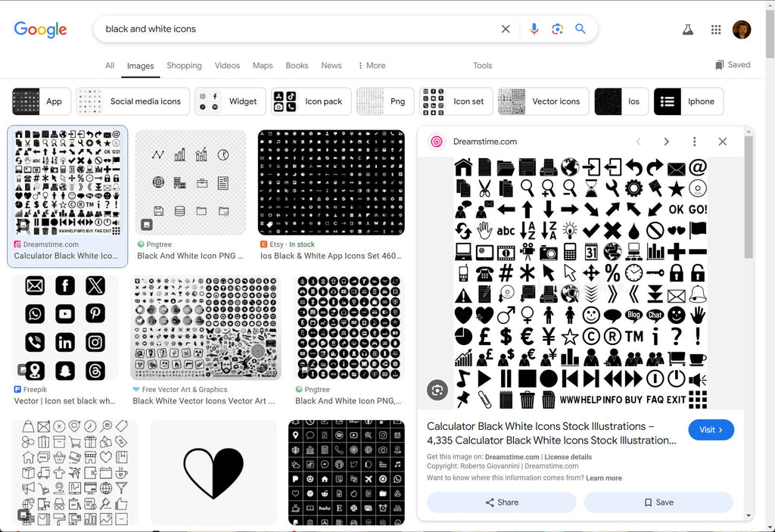The image size is (775, 532).
Task: Open the black grid app icons thumbnail
Action: pyautogui.click(x=347, y=473)
